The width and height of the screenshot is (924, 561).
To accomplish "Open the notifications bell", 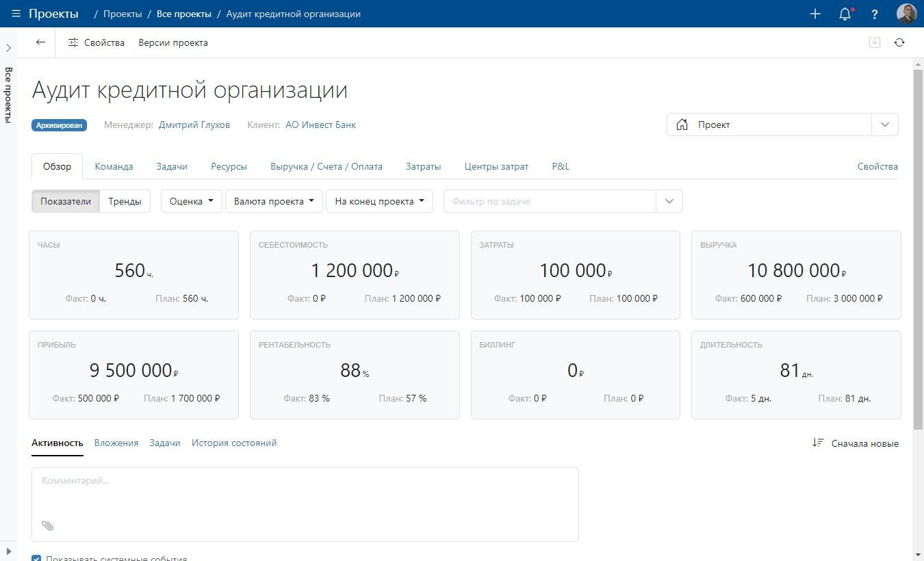I will [x=845, y=14].
